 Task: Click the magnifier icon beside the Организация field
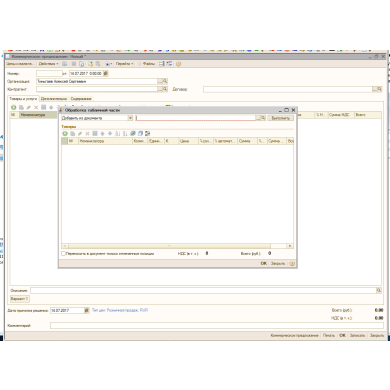165,81
